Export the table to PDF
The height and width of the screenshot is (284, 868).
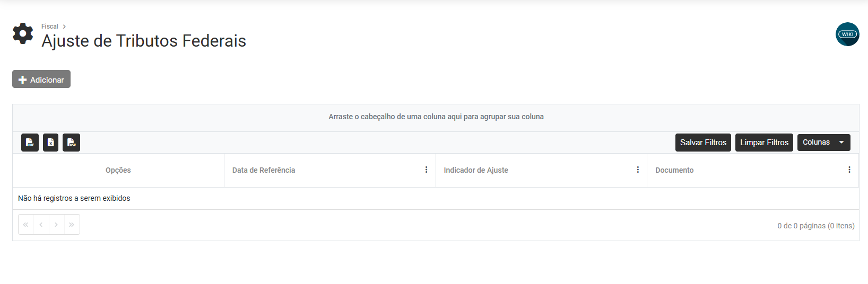tap(30, 143)
